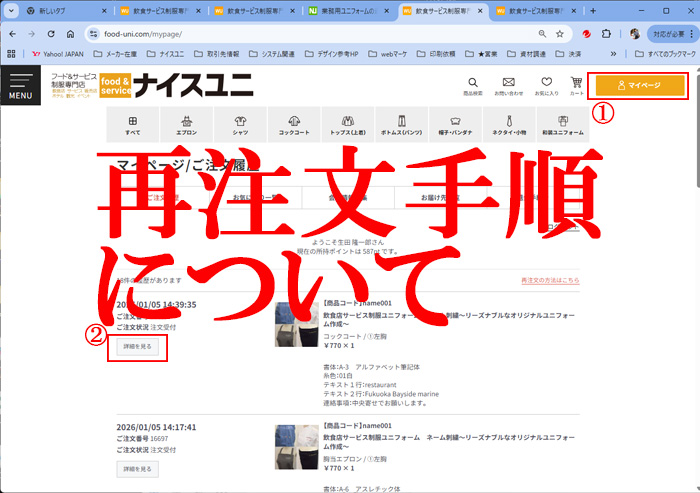Open the Extensions puzzle icon
The height and width of the screenshot is (493, 700).
pyautogui.click(x=606, y=34)
